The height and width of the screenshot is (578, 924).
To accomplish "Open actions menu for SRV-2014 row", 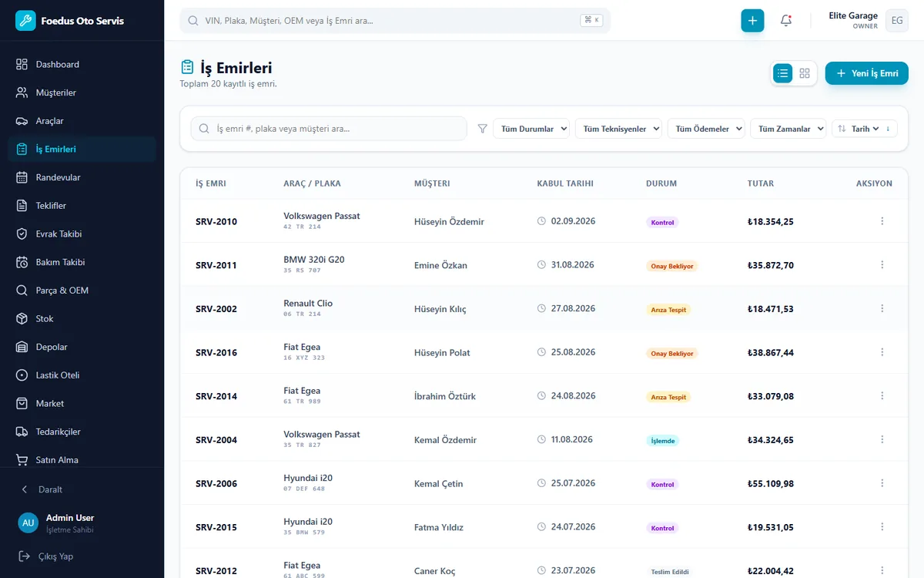I will coord(882,396).
